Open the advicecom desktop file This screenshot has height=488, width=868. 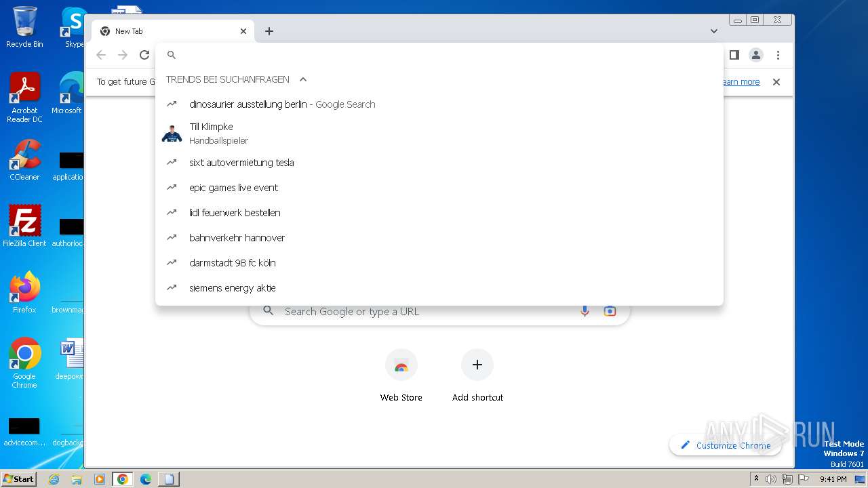coord(24,432)
